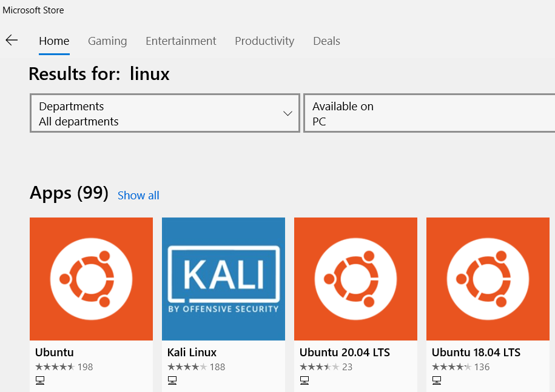Click the Show all apps link
The image size is (555, 392).
pos(138,195)
